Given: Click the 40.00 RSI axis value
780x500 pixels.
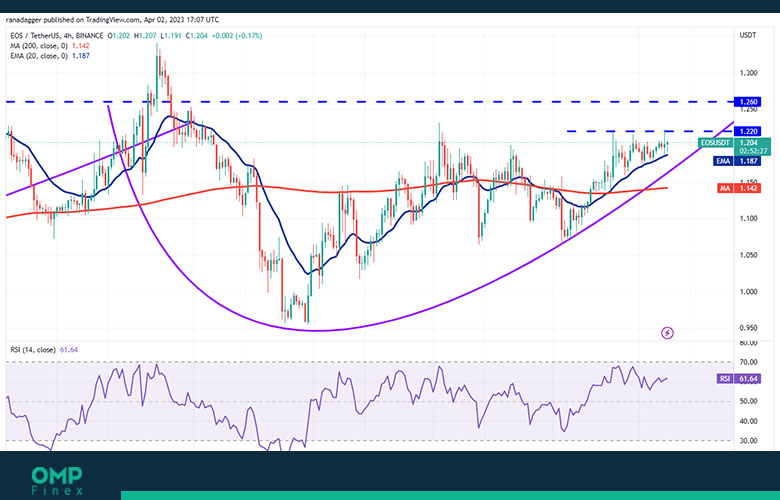Looking at the screenshot, I should pyautogui.click(x=748, y=421).
